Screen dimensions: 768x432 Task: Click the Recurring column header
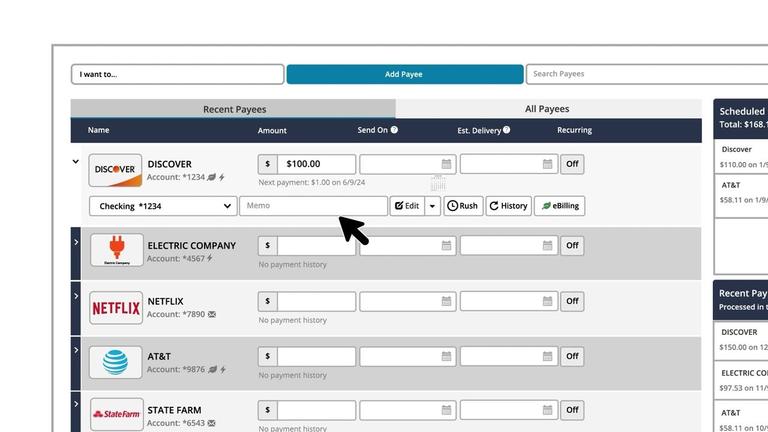pyautogui.click(x=575, y=130)
